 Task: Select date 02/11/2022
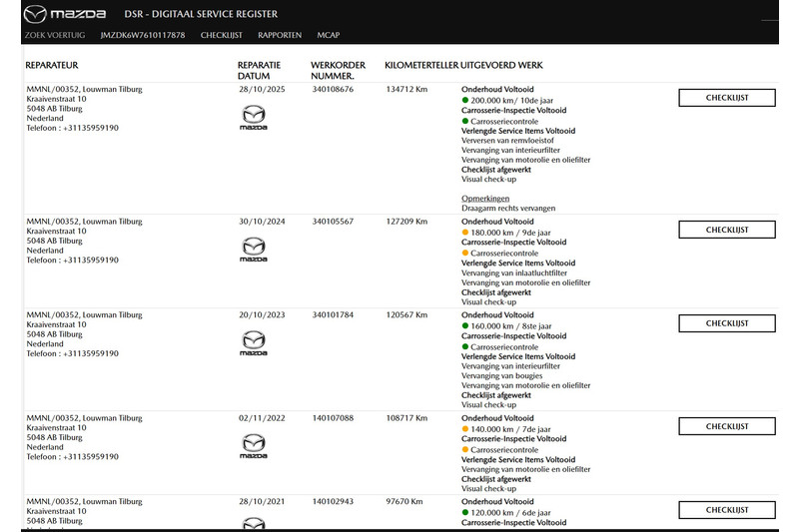click(262, 418)
